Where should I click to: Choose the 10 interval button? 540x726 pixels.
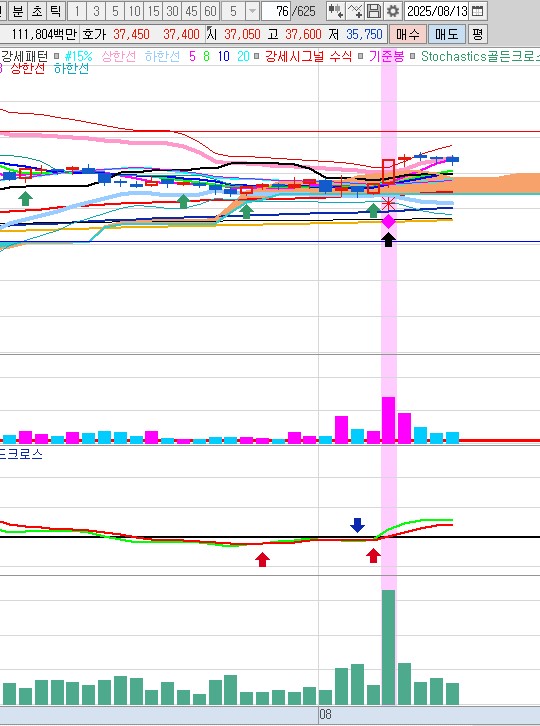click(134, 11)
